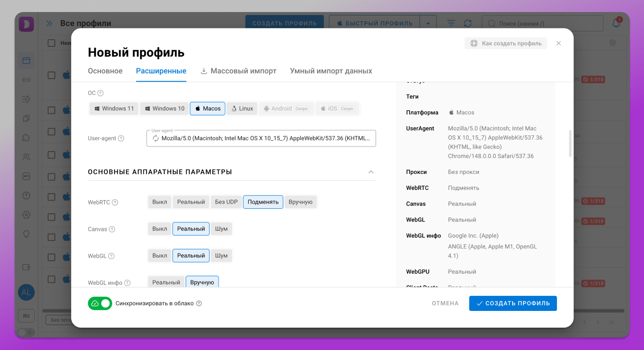Screen dimensions: 644x350
Task: Click the help icon next to ОС
Action: [x=100, y=93]
